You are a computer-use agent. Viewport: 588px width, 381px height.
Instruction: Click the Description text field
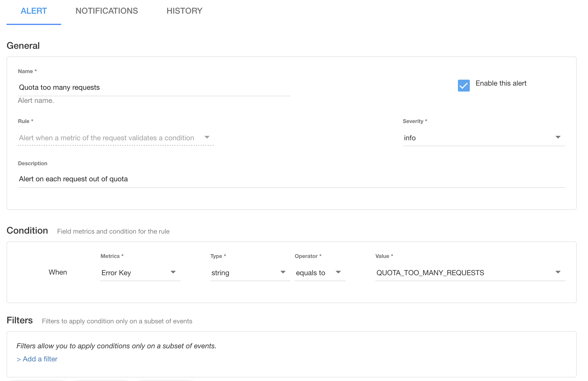tap(291, 179)
